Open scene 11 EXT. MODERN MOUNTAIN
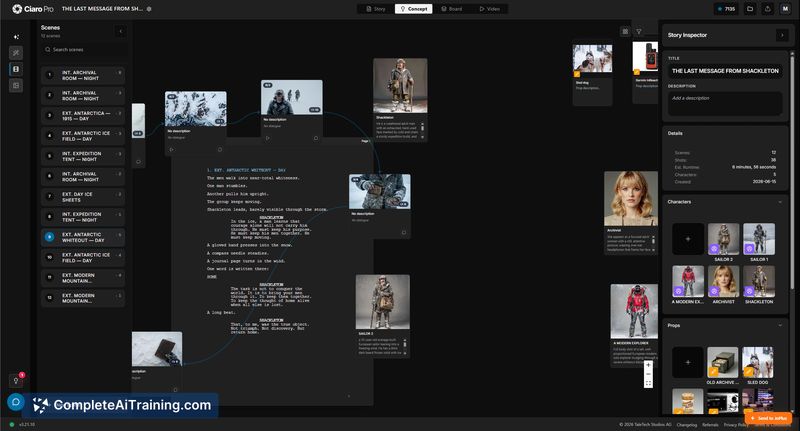Image resolution: width=800 pixels, height=431 pixels. (x=83, y=278)
